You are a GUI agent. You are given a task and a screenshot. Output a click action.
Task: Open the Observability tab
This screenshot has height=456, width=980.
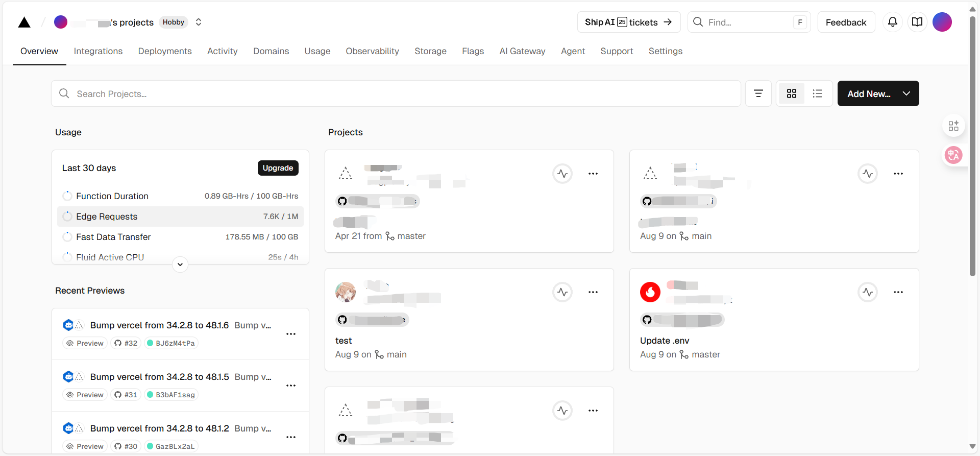click(372, 51)
